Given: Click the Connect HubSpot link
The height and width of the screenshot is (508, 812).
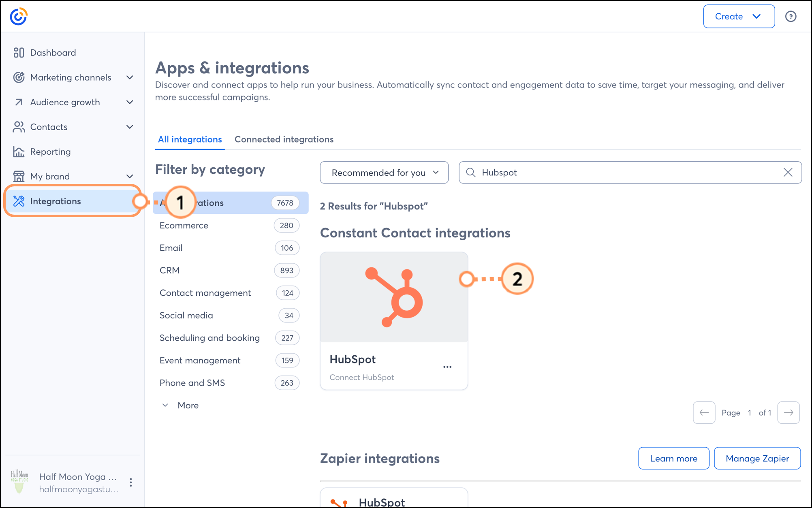Looking at the screenshot, I should tap(362, 377).
